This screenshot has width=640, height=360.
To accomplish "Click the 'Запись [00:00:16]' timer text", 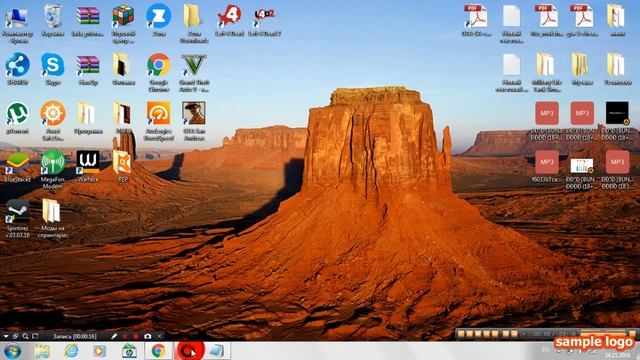I will pos(74,336).
